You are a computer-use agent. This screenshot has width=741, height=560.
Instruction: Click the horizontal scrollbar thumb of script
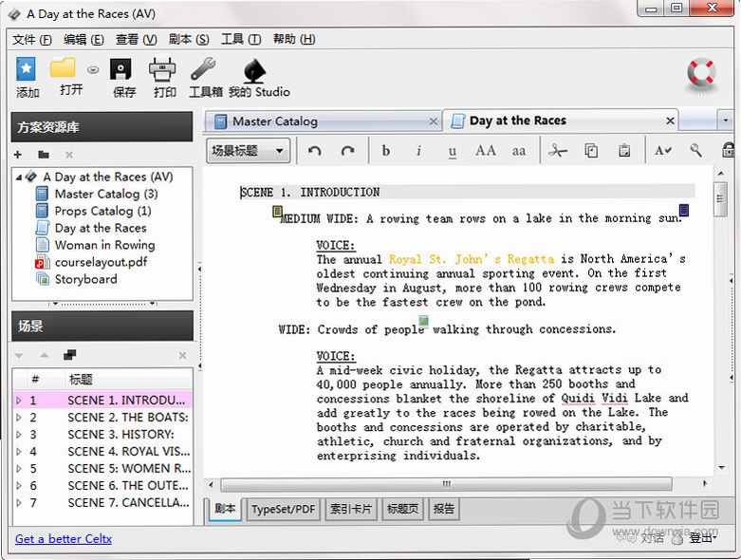pos(447,484)
